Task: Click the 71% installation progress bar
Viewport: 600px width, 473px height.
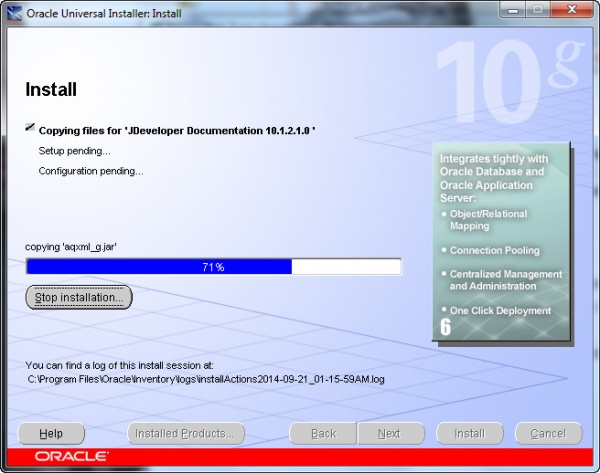Action: pyautogui.click(x=214, y=267)
